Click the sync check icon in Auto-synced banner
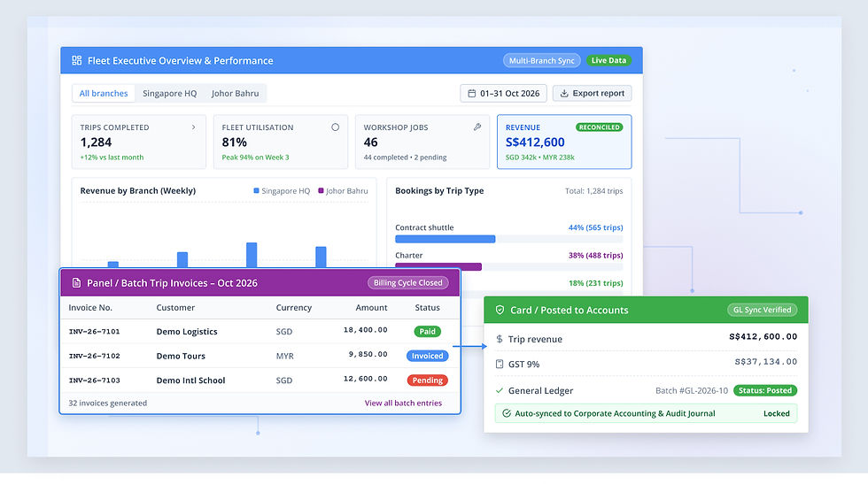This screenshot has height=484, width=868. (506, 413)
